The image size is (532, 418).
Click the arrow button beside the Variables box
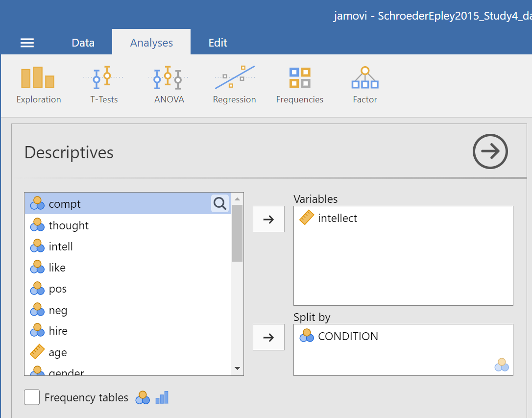268,219
